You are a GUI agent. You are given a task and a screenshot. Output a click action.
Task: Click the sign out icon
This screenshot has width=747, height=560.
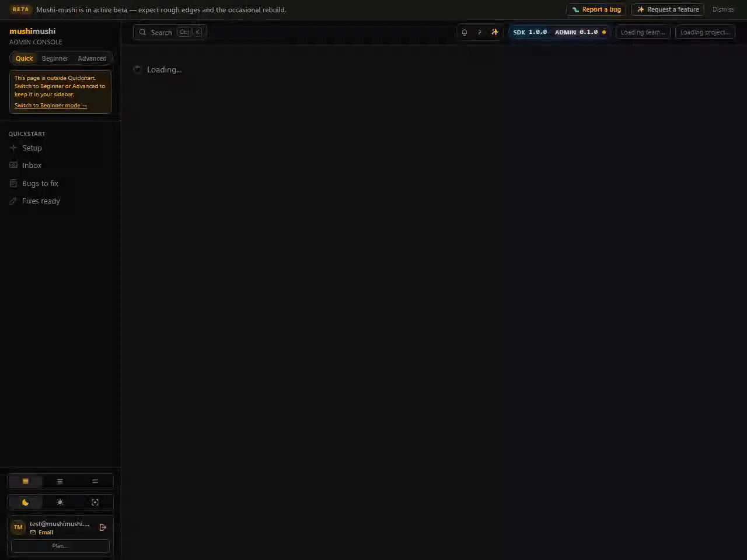103,527
